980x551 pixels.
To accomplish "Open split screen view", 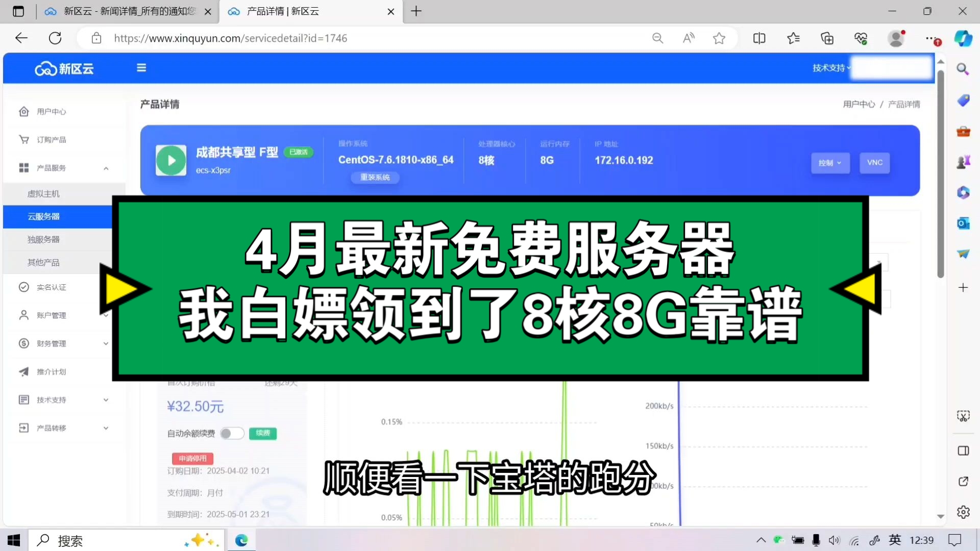I will [x=759, y=38].
